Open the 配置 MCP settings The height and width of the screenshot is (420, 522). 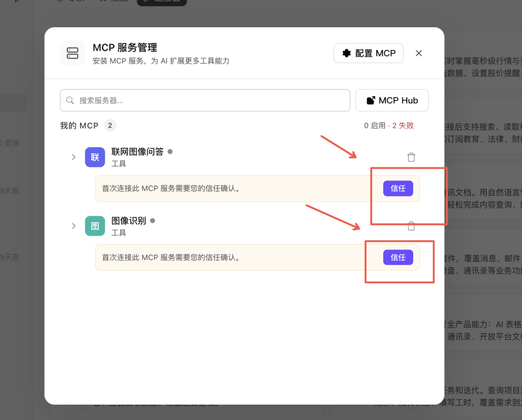(369, 53)
